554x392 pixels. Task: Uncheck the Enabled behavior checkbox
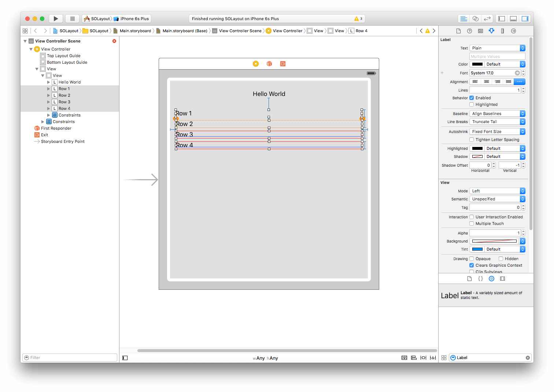click(472, 98)
